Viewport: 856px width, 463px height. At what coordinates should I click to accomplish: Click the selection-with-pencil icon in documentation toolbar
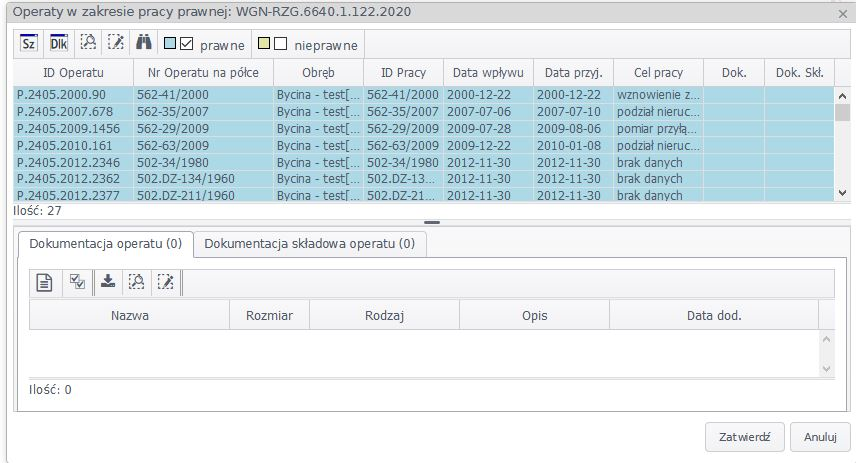[x=166, y=283]
